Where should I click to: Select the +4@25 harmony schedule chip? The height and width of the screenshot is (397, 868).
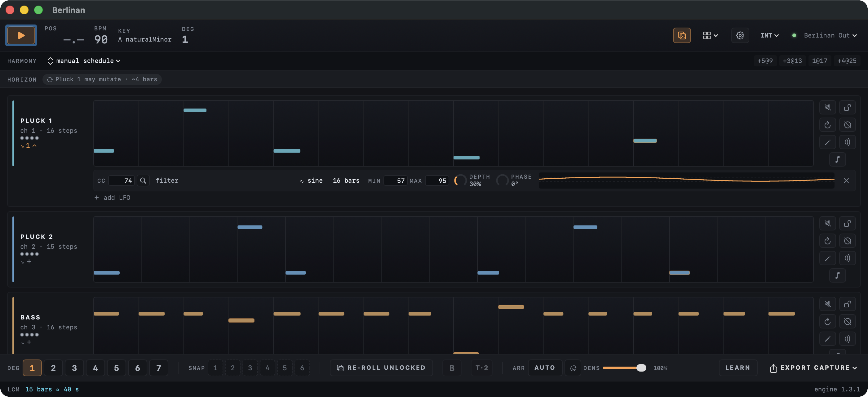(847, 61)
